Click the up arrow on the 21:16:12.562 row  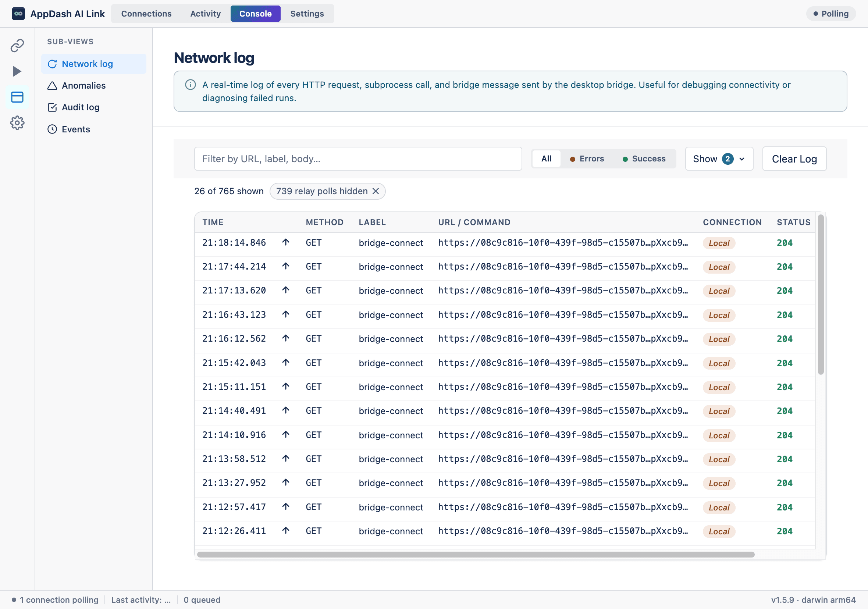[286, 338]
